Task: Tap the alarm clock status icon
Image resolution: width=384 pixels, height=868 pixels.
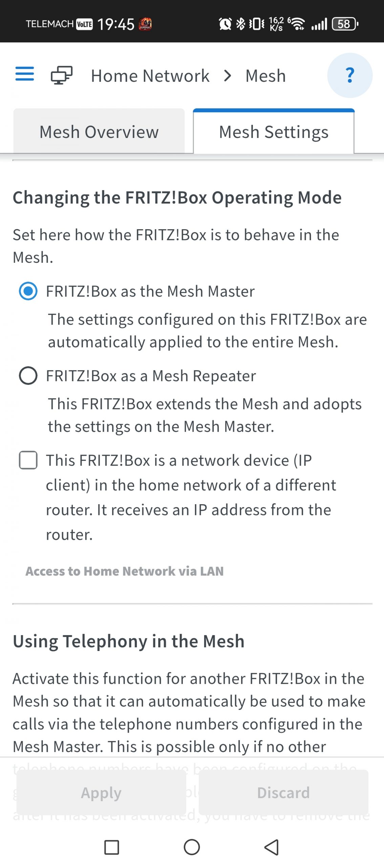Action: coord(225,24)
